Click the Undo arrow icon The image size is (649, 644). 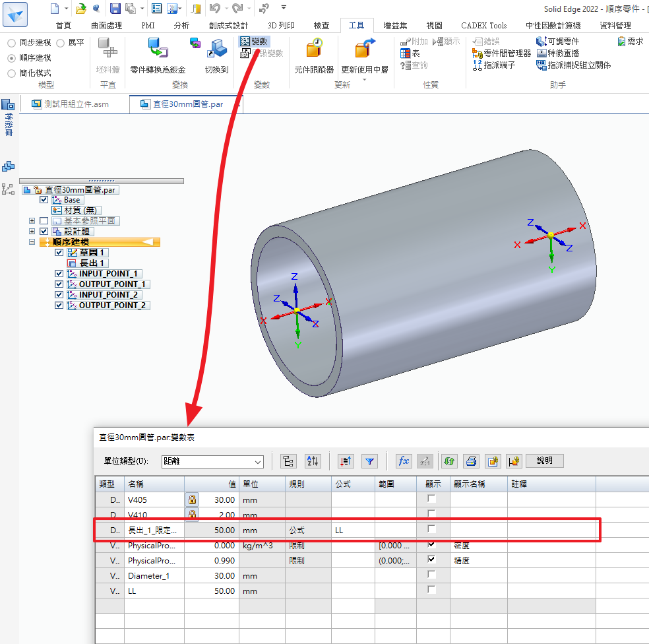215,9
